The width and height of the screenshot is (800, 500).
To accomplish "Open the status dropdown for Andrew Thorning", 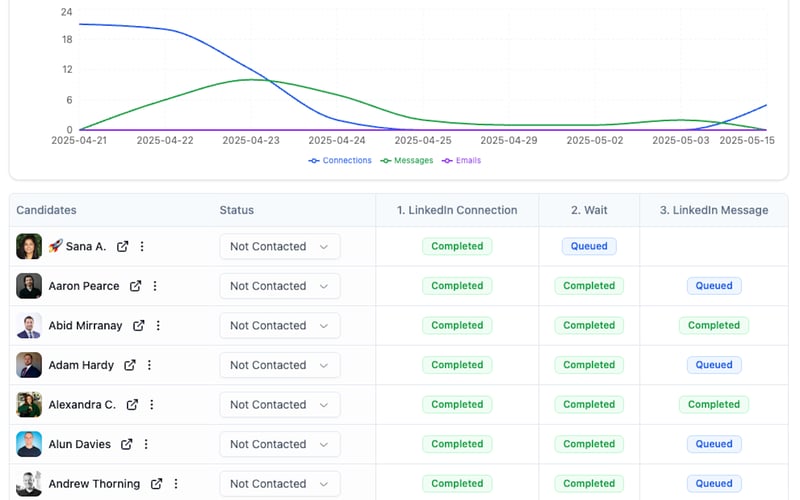I will pyautogui.click(x=280, y=484).
